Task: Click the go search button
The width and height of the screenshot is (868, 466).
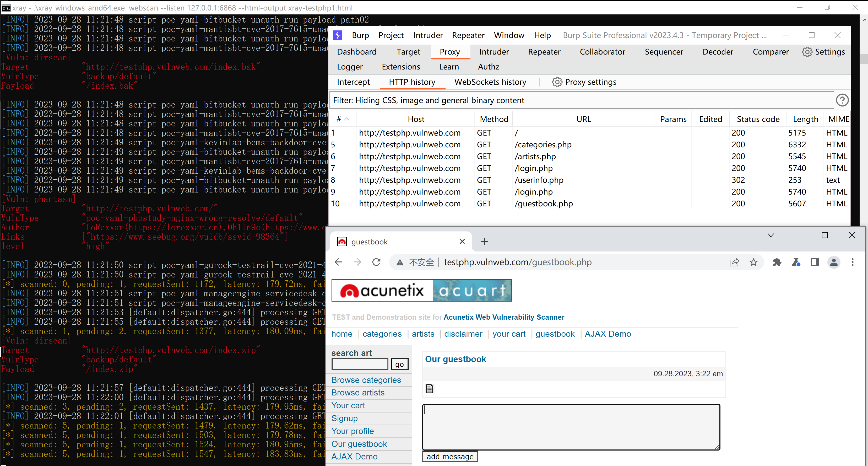Action: [399, 364]
